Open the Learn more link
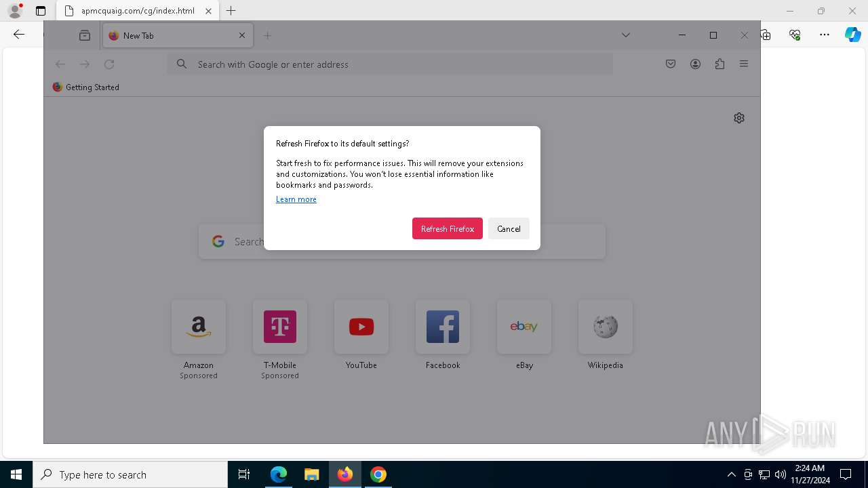 296,199
